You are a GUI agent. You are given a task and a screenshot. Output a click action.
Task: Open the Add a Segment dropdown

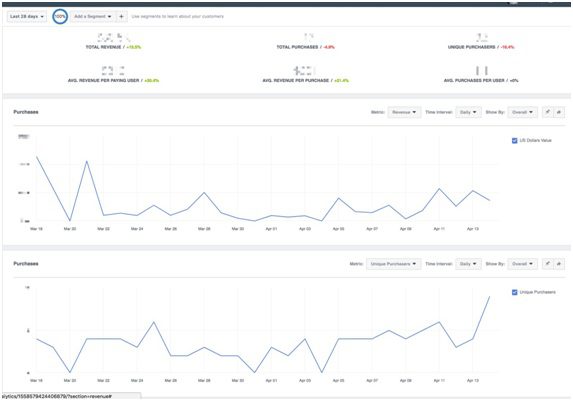93,16
